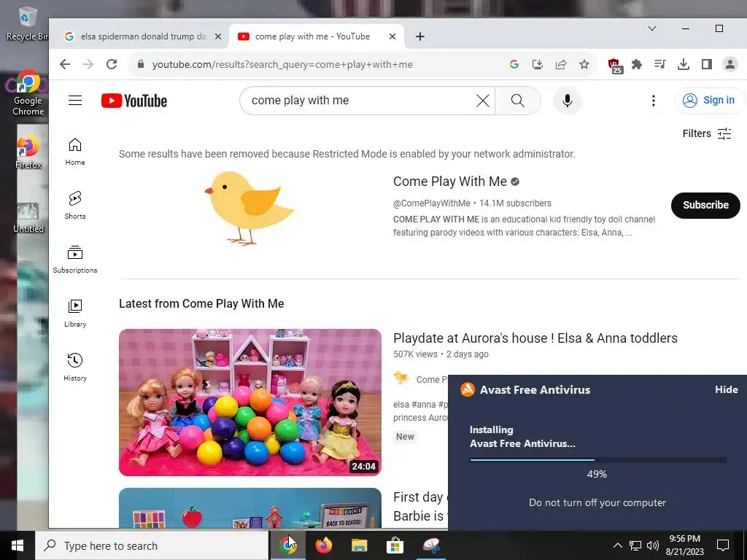Open the notification center icon

[x=723, y=545]
